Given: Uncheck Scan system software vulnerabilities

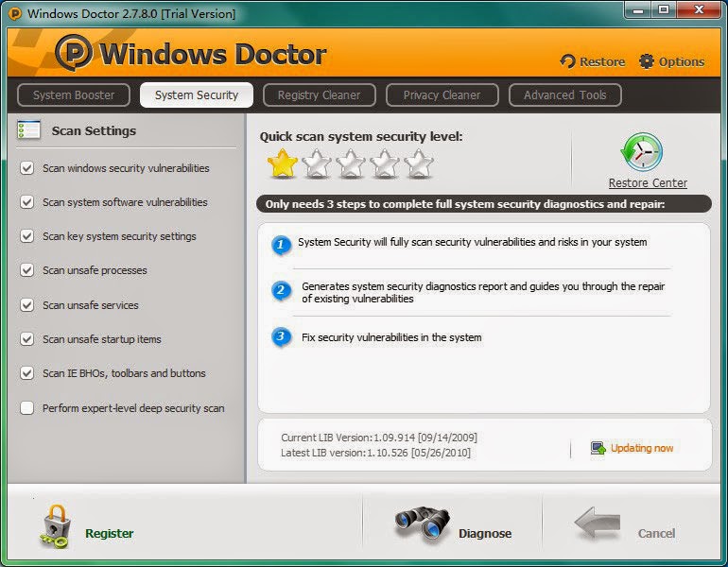Looking at the screenshot, I should point(26,202).
